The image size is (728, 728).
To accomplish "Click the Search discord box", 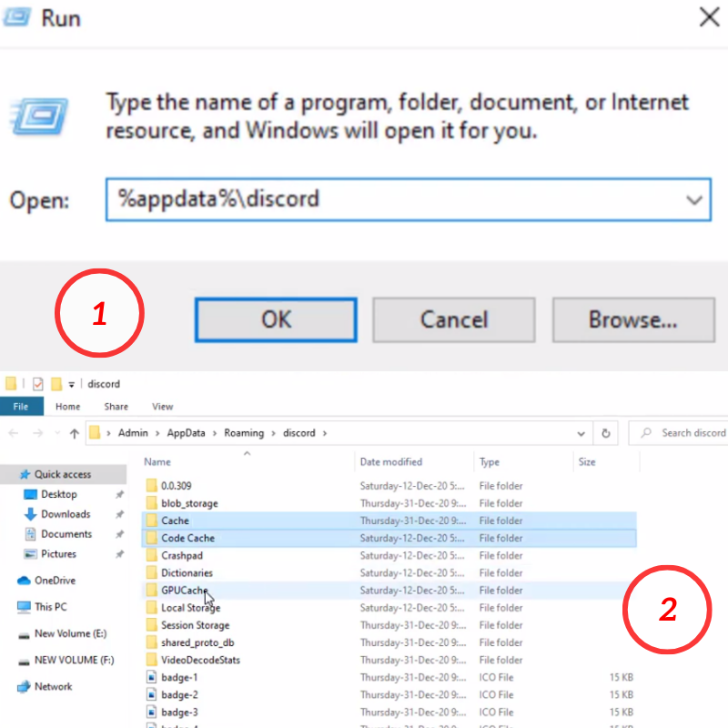I will 678,433.
